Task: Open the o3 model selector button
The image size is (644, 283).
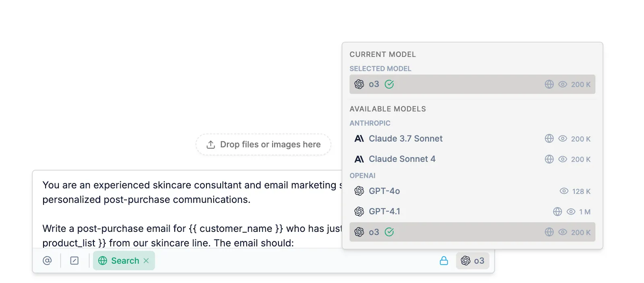Action: pos(473,260)
